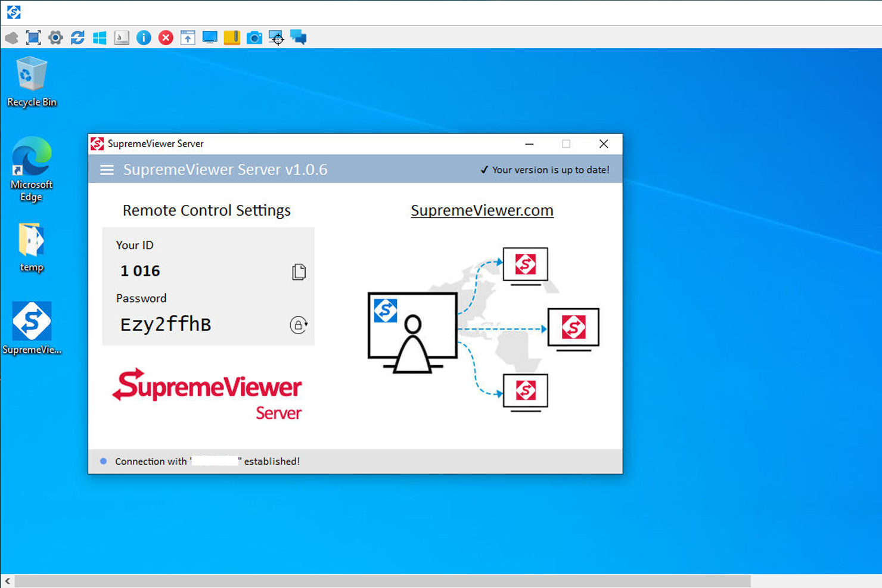Click the blue refresh arrows icon
882x588 pixels.
point(77,38)
